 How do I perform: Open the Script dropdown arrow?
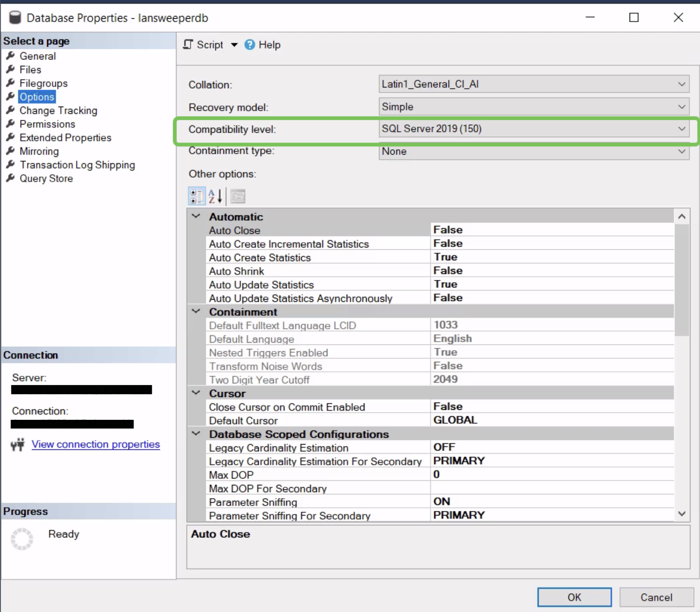coord(234,45)
